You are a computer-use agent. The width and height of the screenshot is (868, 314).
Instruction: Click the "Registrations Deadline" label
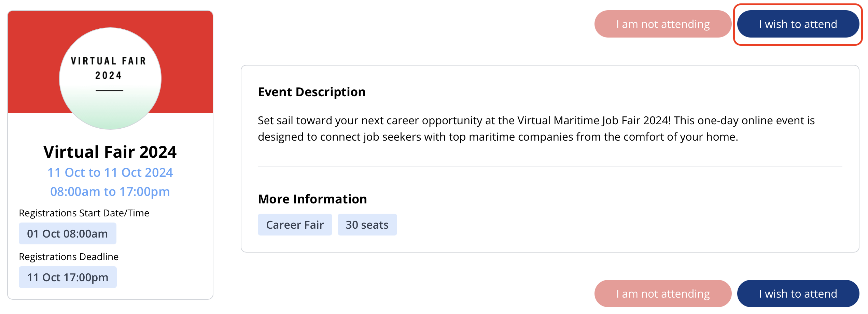tap(69, 257)
